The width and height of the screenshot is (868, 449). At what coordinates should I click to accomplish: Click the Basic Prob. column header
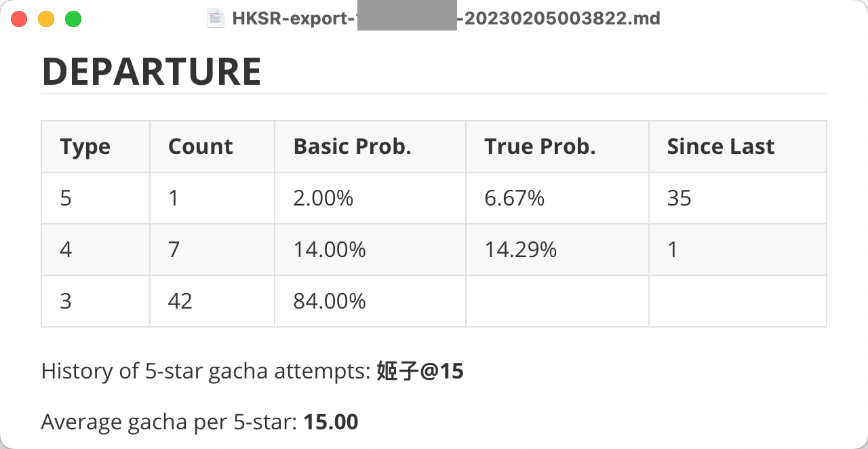pyautogui.click(x=370, y=147)
